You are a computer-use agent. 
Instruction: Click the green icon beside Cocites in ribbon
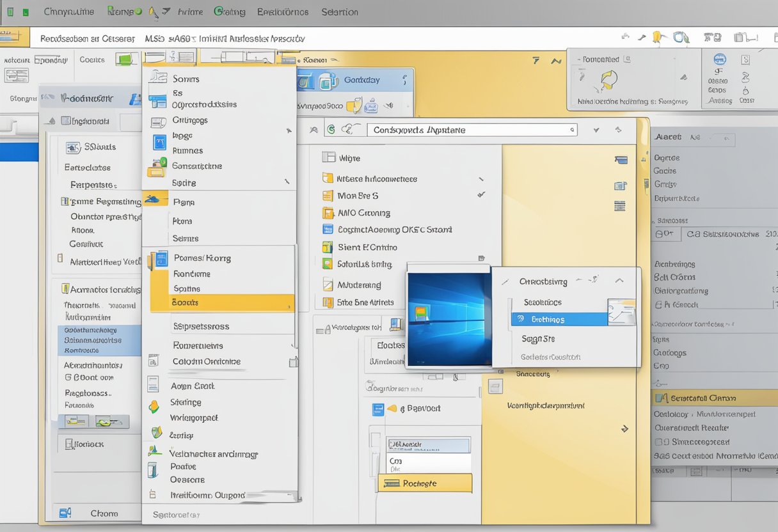tap(126, 59)
